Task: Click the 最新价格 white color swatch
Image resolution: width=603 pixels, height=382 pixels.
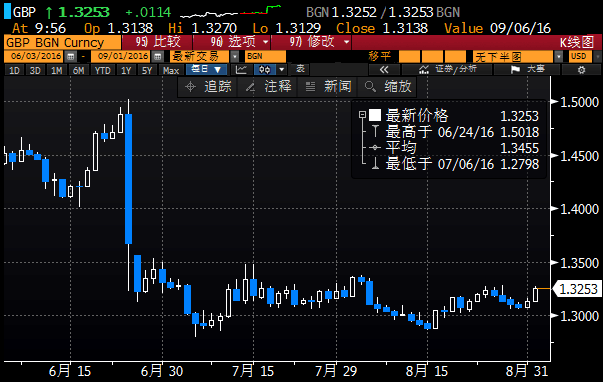Action: (x=375, y=115)
